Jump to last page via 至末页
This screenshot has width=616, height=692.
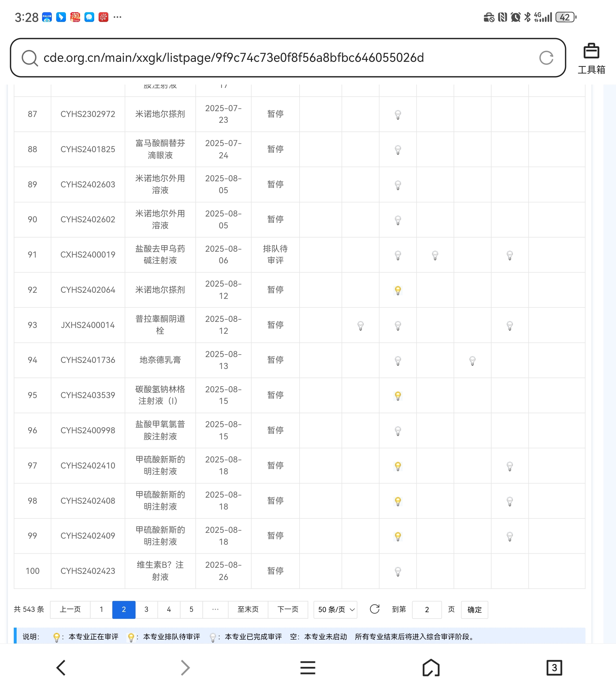tap(248, 610)
